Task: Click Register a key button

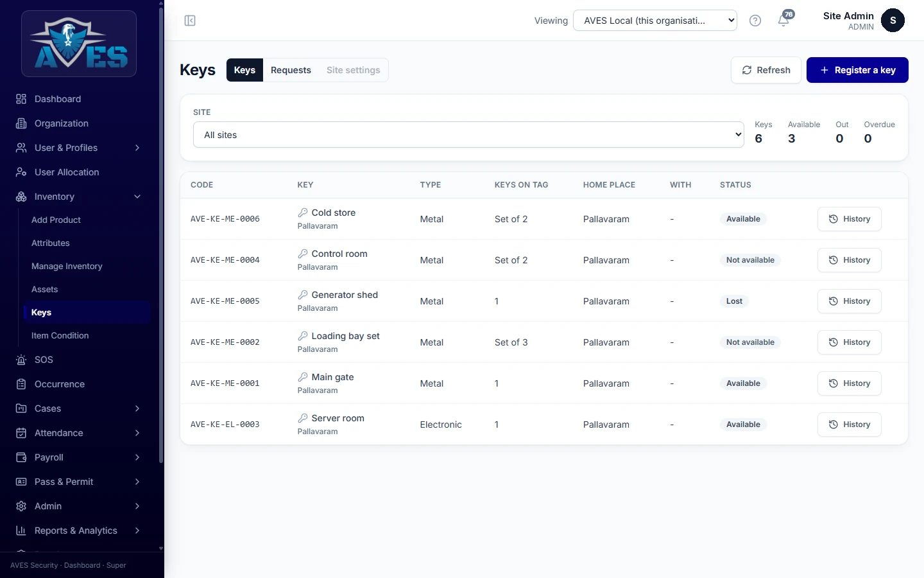Action: [x=857, y=70]
